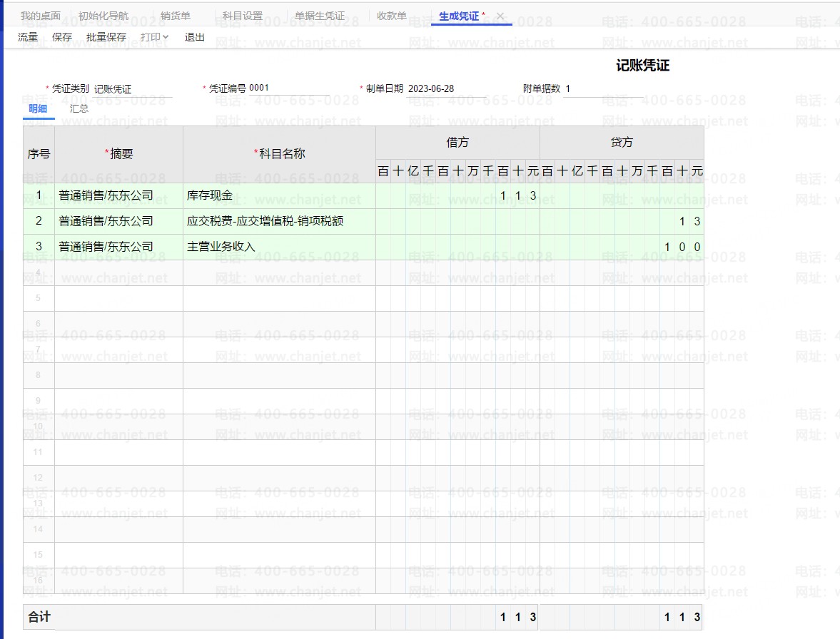Switch to the 我的桌面 tab
The image size is (840, 639).
point(40,16)
